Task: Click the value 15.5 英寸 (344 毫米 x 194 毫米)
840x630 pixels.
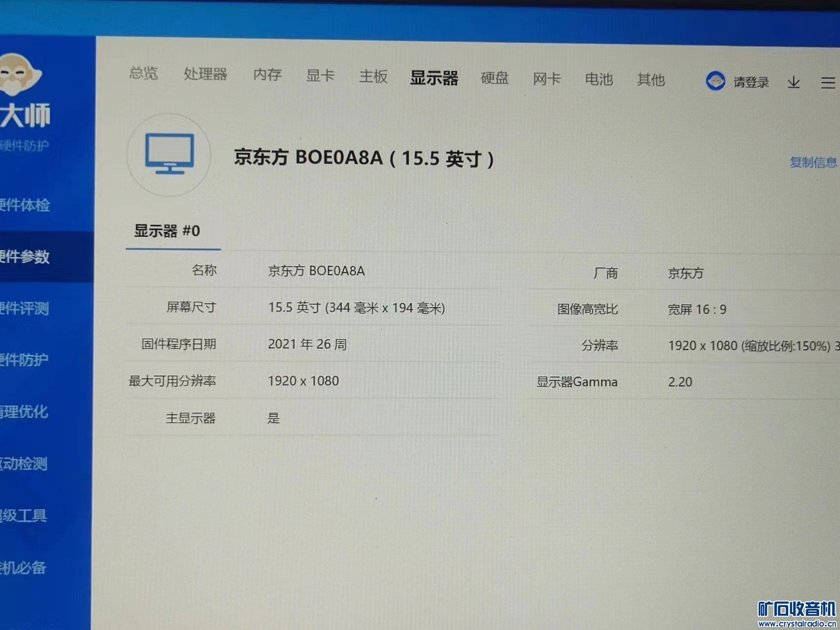Action: 356,308
